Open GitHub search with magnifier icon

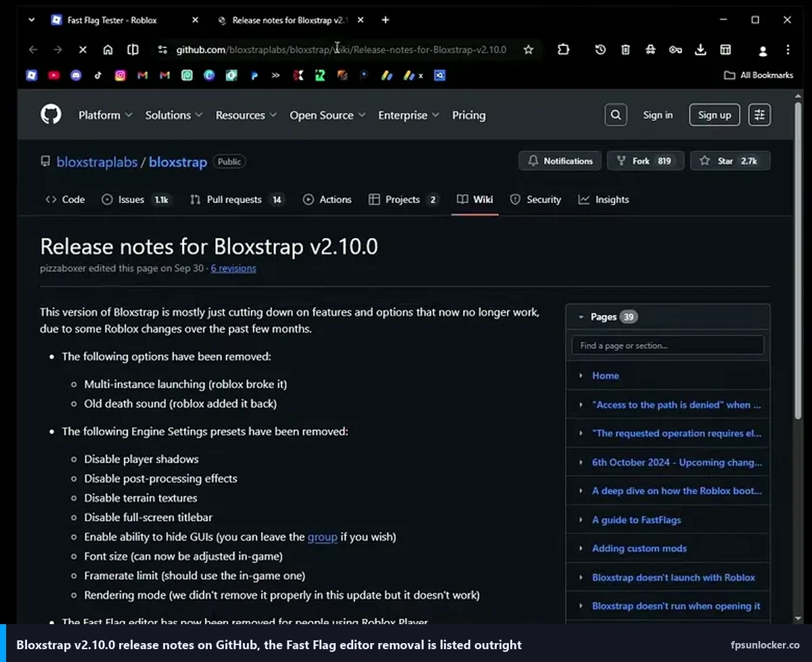(x=616, y=115)
